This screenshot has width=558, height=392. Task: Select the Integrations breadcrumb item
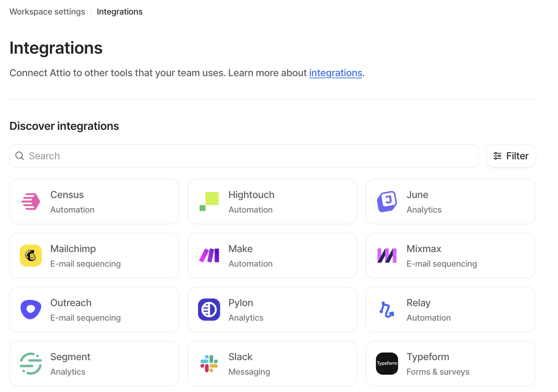click(x=119, y=11)
